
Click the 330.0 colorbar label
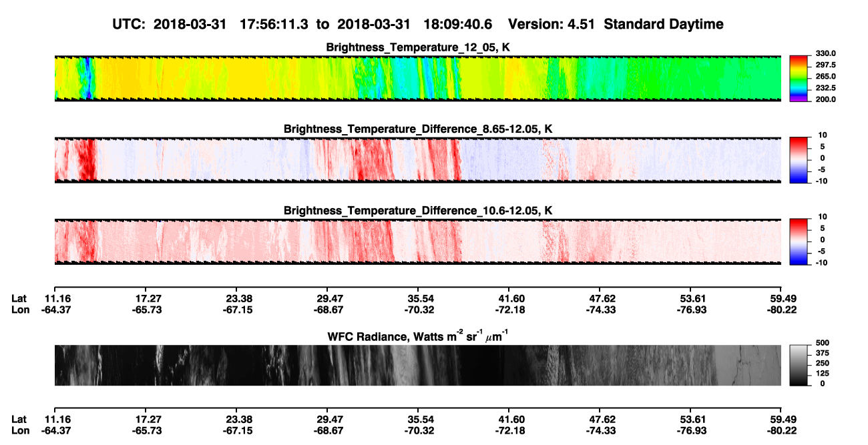click(827, 53)
